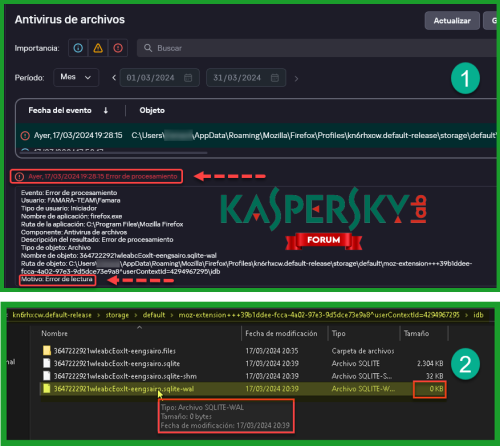Filter by warning importance triangle icon
500x446 pixels.
(98, 48)
